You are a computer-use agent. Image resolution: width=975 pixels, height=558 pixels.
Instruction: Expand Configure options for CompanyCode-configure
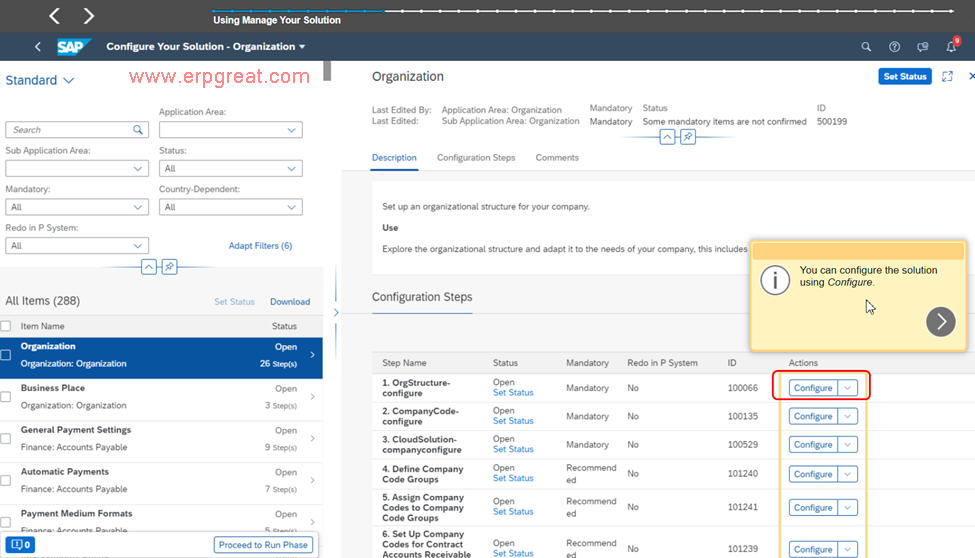[x=848, y=416]
